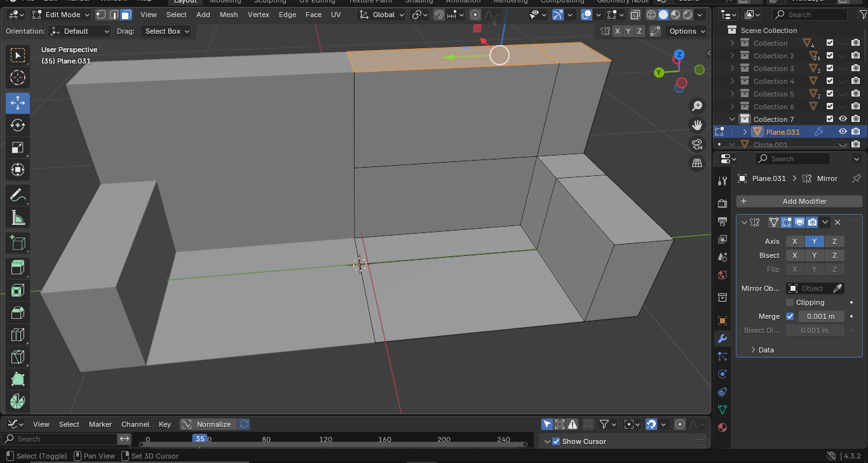This screenshot has height=463, width=868.
Task: Open the Modifiers wrench properties tab
Action: click(722, 339)
